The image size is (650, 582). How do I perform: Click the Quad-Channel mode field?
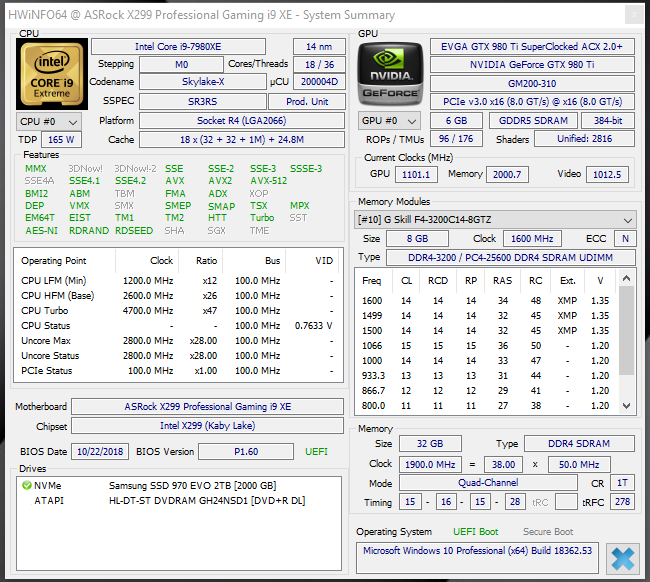click(x=488, y=483)
